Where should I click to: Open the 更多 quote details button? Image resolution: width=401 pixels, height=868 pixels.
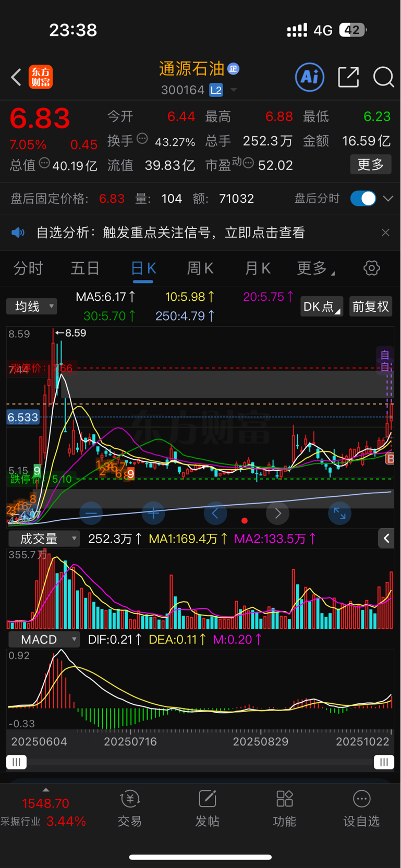(x=371, y=165)
